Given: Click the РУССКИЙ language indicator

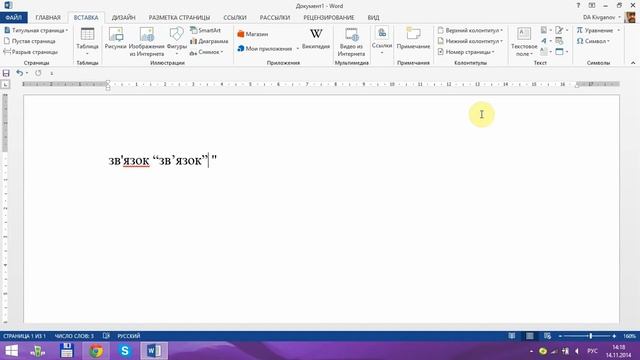Looking at the screenshot, I should coord(129,336).
